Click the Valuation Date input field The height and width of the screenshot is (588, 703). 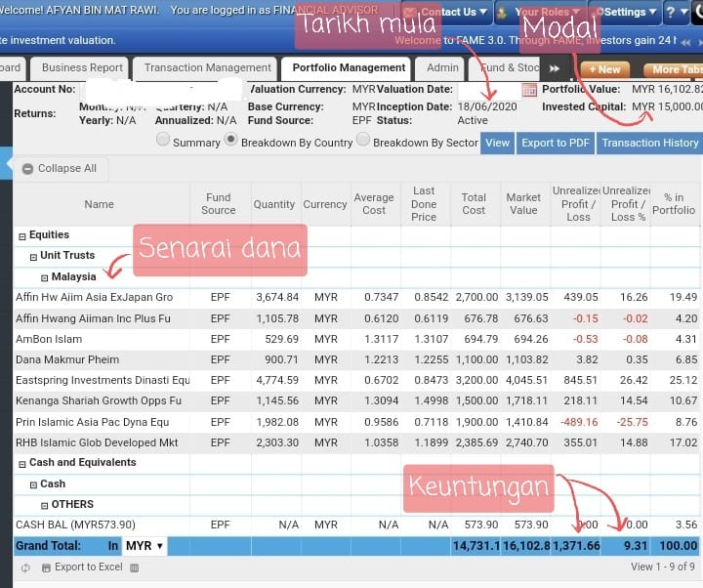(x=489, y=90)
